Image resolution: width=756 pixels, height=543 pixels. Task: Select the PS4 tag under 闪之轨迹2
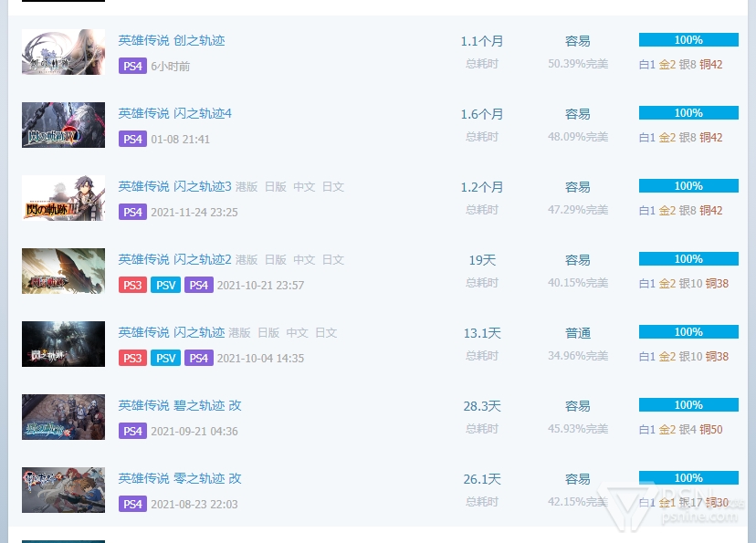point(199,286)
